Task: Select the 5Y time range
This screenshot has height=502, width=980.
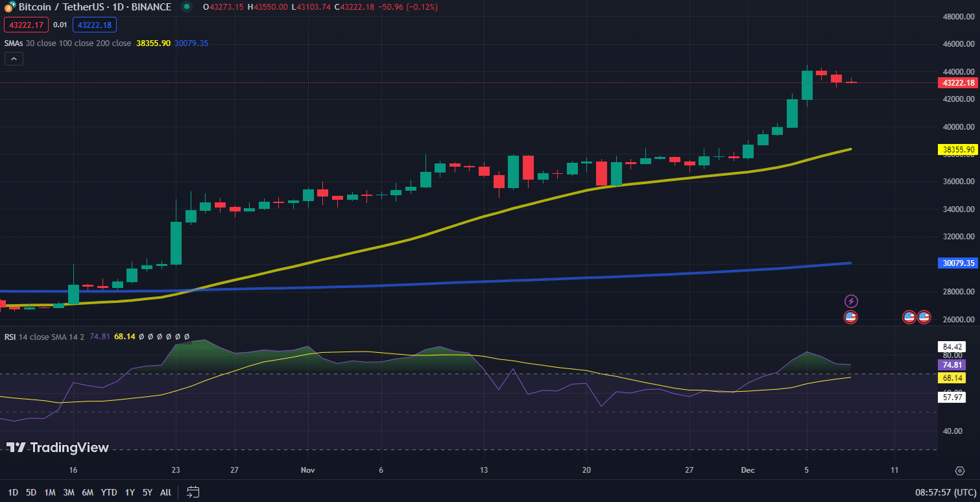Action: pos(147,492)
